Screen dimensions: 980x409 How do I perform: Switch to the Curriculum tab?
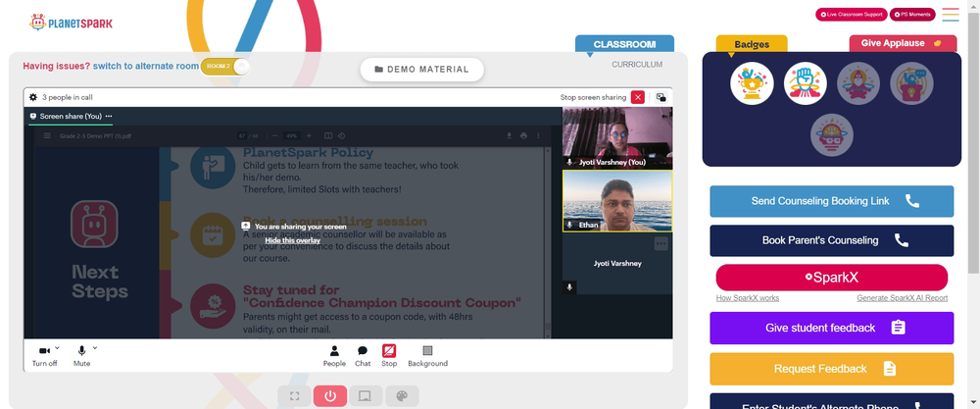(x=637, y=65)
